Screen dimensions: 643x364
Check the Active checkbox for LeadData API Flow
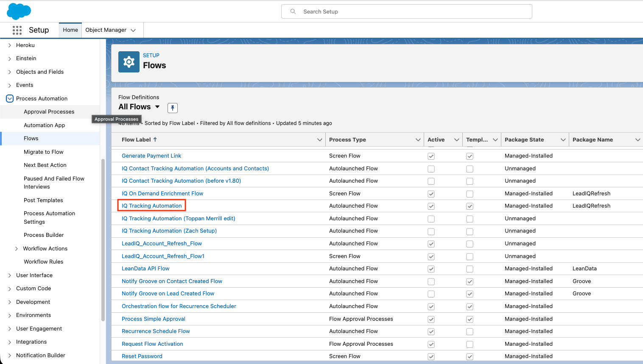[x=431, y=268]
